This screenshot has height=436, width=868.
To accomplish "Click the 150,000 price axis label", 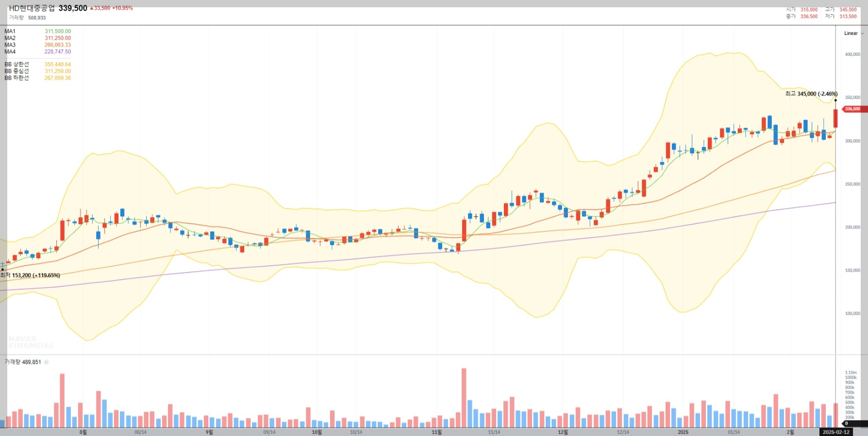I will click(852, 271).
